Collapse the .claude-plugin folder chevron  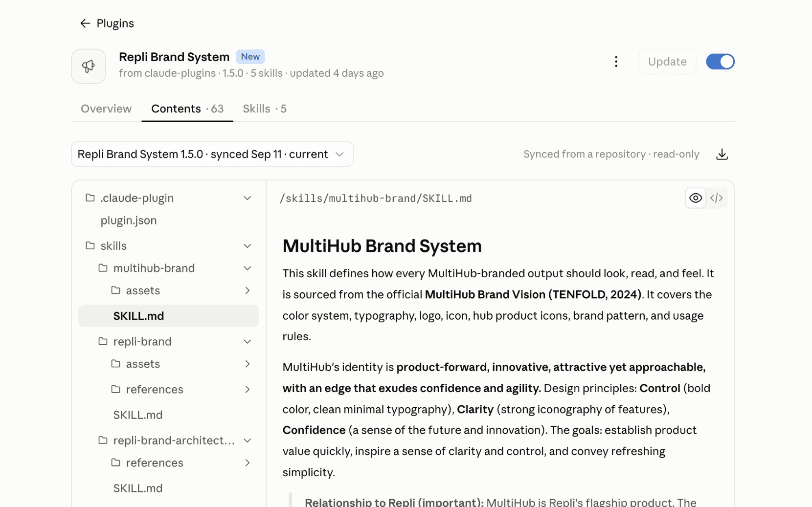[248, 198]
